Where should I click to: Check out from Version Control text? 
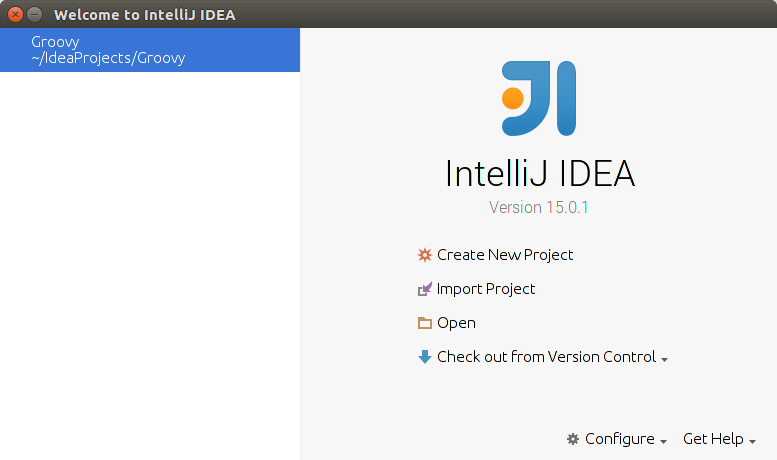tap(547, 357)
